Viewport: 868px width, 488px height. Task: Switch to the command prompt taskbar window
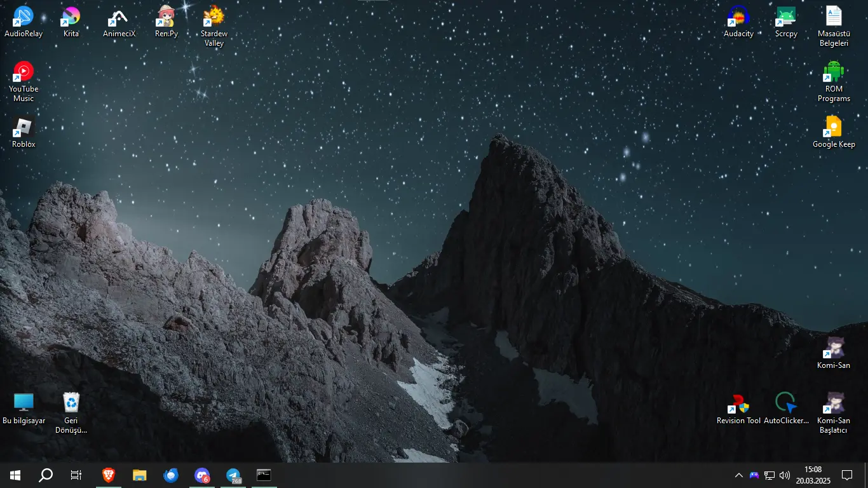click(264, 475)
